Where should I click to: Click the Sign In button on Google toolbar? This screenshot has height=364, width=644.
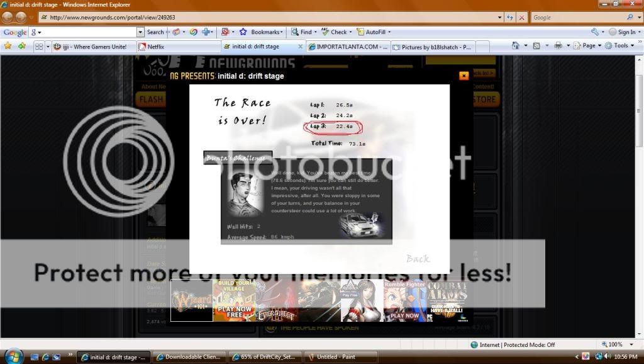coord(622,32)
